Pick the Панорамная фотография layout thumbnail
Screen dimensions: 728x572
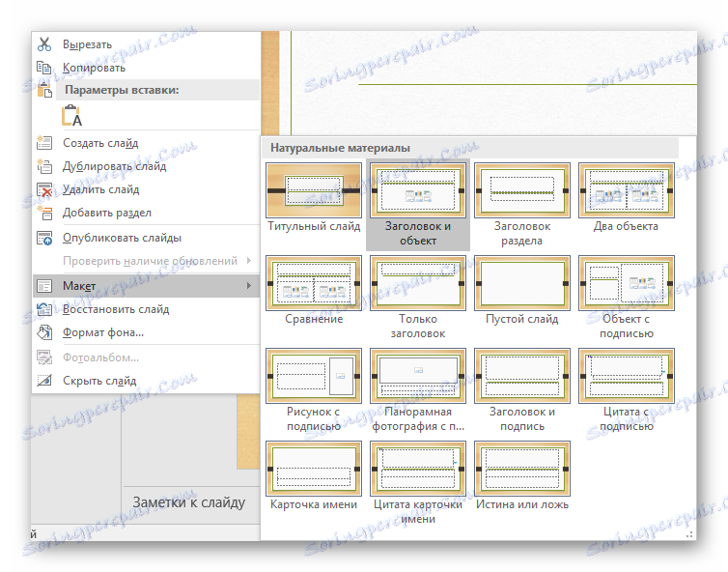tap(418, 376)
